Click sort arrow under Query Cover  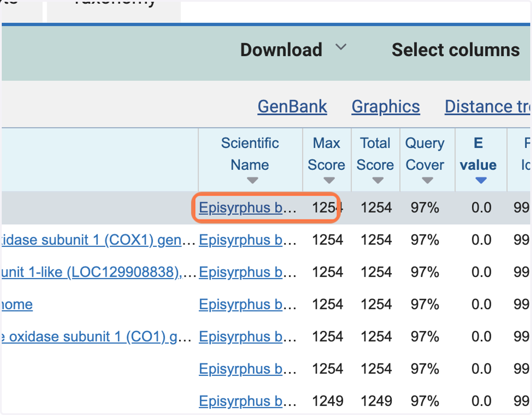[427, 180]
